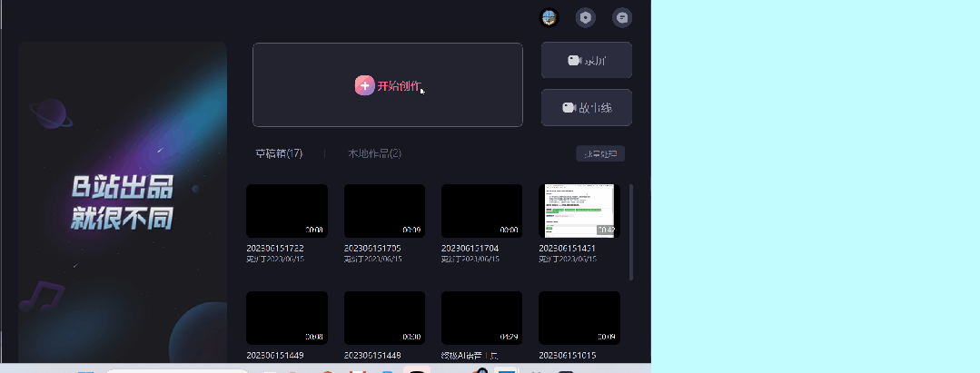Open draft thumbnail 202306151449
This screenshot has height=373, width=980.
click(x=287, y=318)
